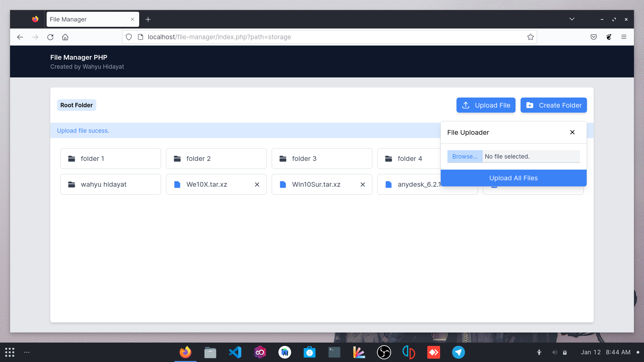Viewport: 644px width, 362px height.
Task: Click the Browse file chooser button
Action: (x=465, y=157)
